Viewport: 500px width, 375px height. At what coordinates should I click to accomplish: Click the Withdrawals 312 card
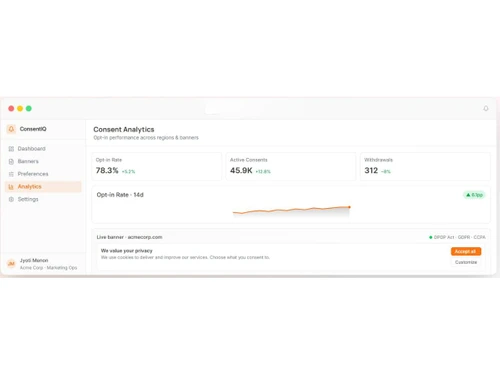click(425, 166)
